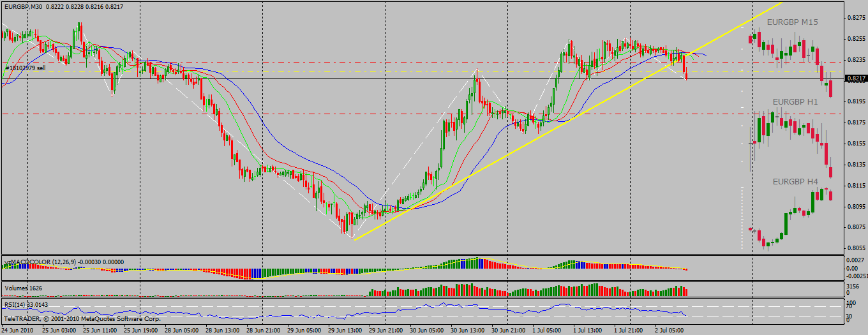The height and width of the screenshot is (335, 868).
Task: Click time axis label 28 Jun 21:00
Action: (263, 330)
